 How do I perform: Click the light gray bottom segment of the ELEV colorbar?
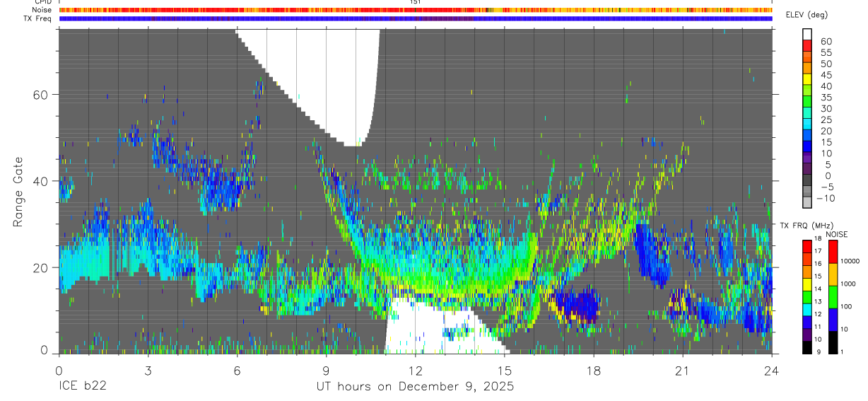[x=807, y=203]
